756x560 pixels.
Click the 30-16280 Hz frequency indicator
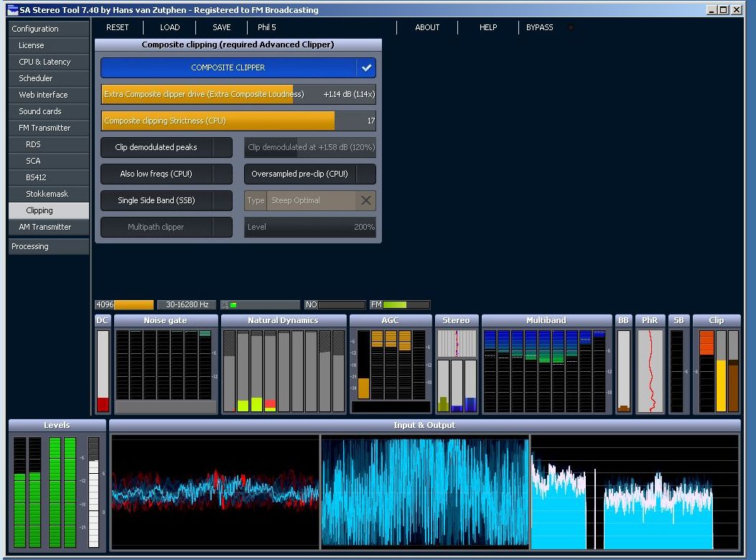pyautogui.click(x=187, y=304)
